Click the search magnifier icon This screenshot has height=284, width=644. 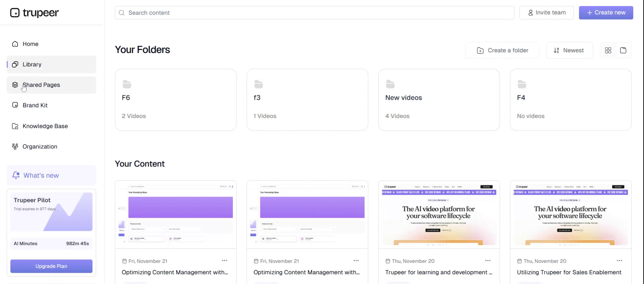click(122, 13)
